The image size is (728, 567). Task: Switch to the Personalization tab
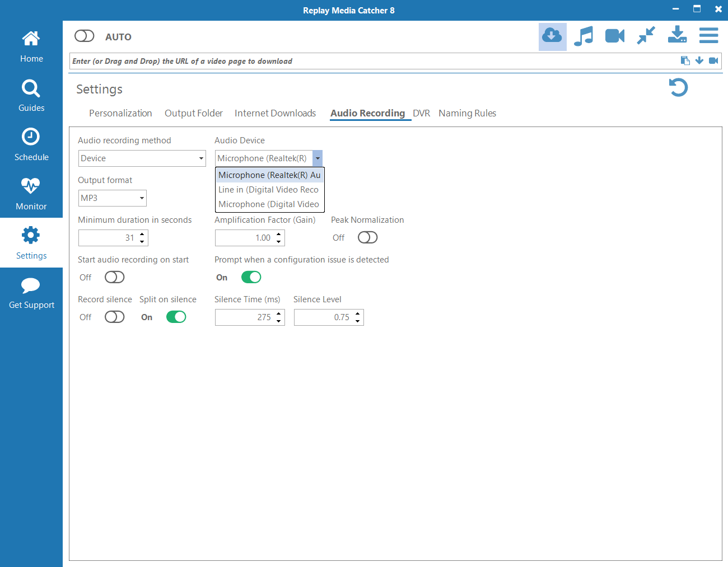tap(120, 113)
